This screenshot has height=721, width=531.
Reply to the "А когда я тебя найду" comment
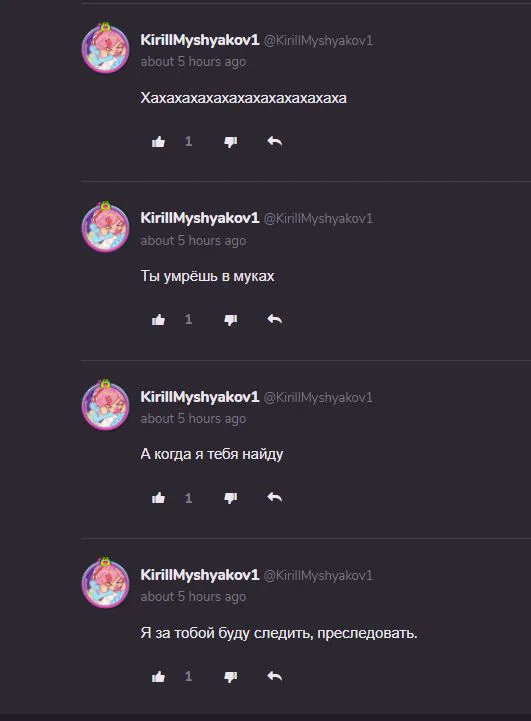pyautogui.click(x=274, y=497)
